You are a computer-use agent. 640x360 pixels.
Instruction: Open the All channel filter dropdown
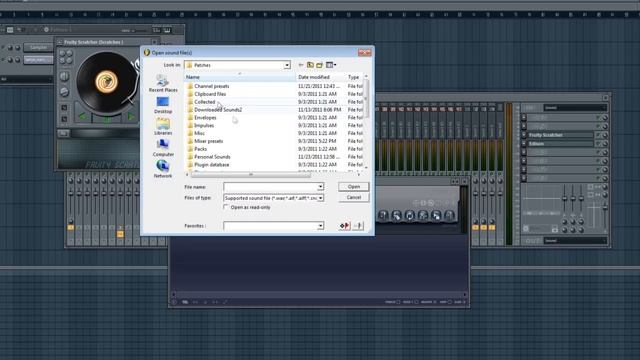[27, 79]
